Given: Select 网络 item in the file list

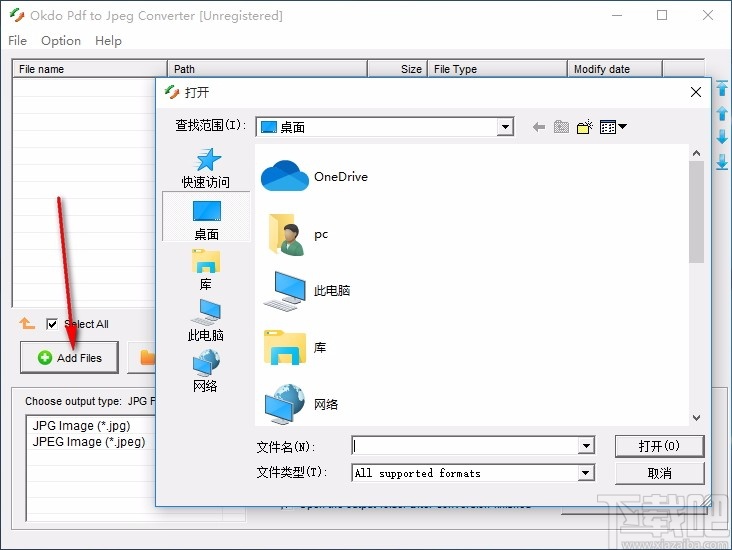Looking at the screenshot, I should coord(301,403).
